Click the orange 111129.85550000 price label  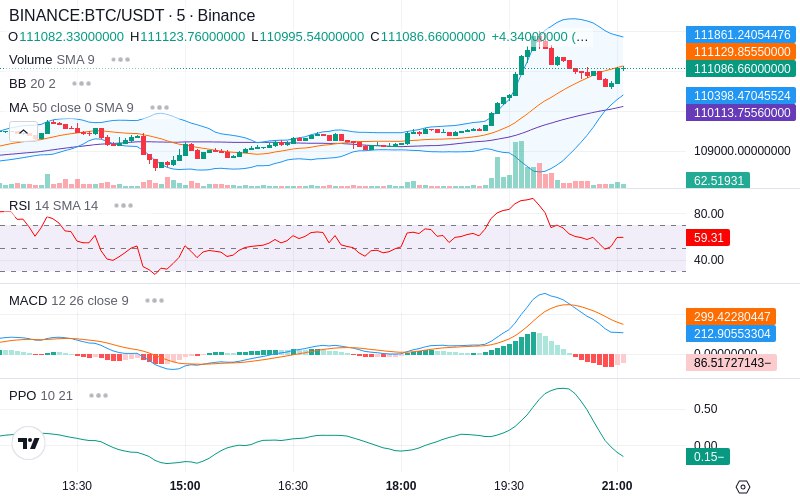tap(741, 52)
